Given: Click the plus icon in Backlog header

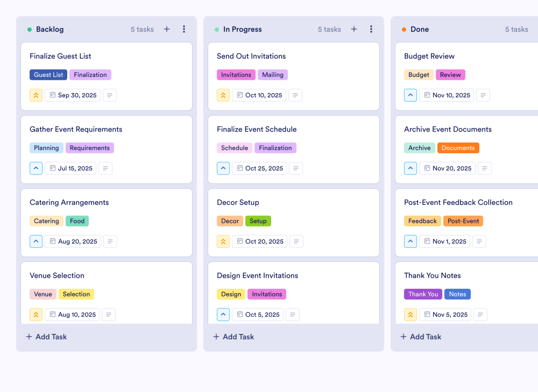Looking at the screenshot, I should pos(167,29).
